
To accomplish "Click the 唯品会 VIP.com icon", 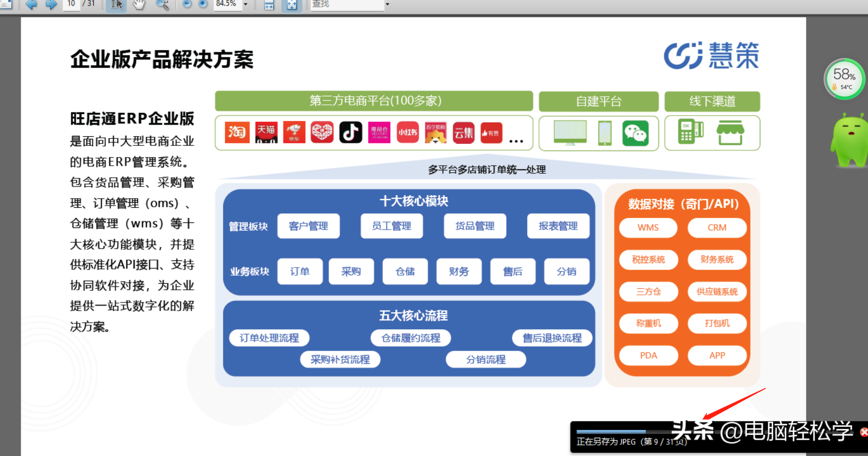I will [379, 133].
